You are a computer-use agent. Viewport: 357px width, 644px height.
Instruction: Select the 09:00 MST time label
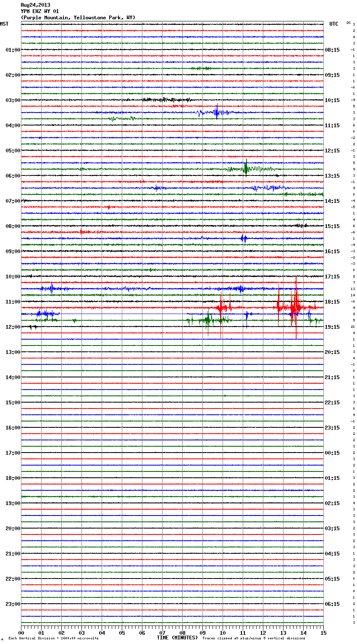13,251
